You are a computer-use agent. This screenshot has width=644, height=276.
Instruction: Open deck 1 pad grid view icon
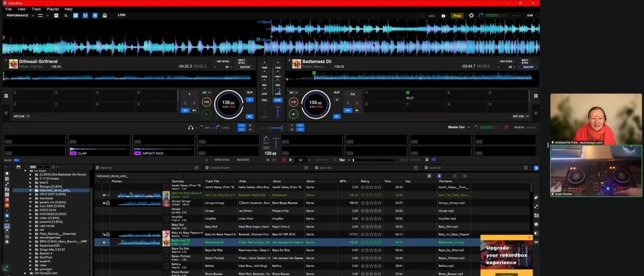point(6,96)
